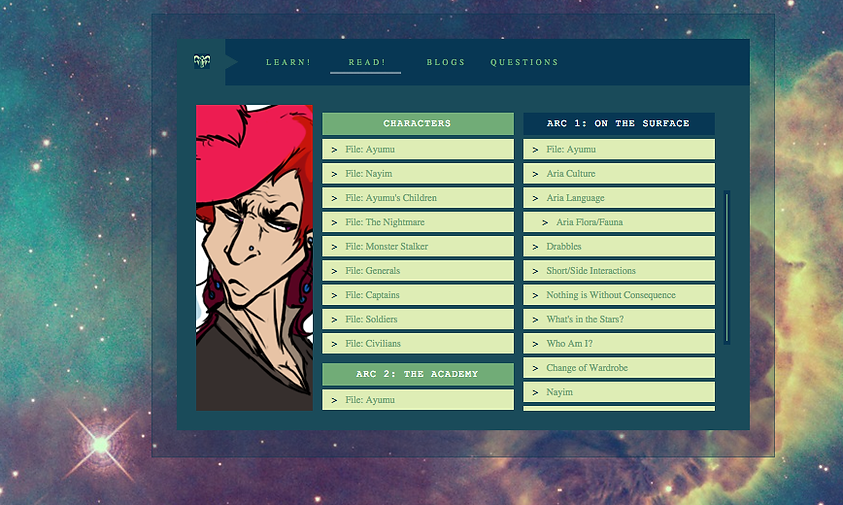Open File: Ayumu under Arc 1
Image resolution: width=843 pixels, height=505 pixels.
click(x=619, y=150)
